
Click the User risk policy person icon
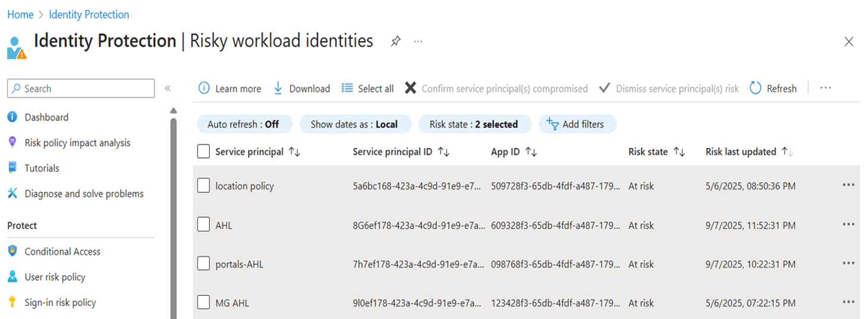[x=12, y=276]
